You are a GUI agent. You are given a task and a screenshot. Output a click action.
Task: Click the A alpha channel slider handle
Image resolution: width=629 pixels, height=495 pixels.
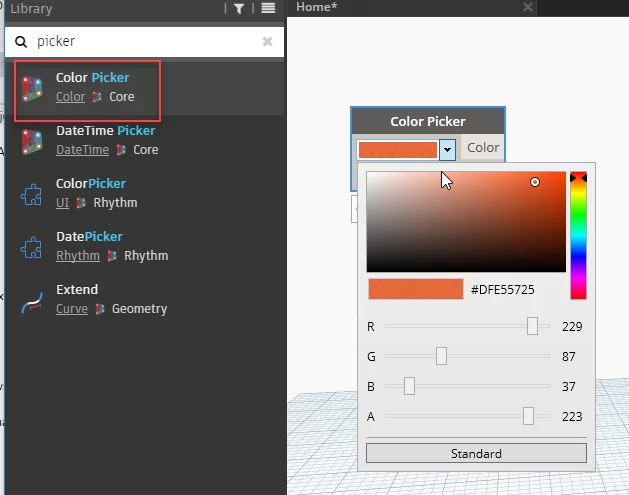tap(528, 416)
